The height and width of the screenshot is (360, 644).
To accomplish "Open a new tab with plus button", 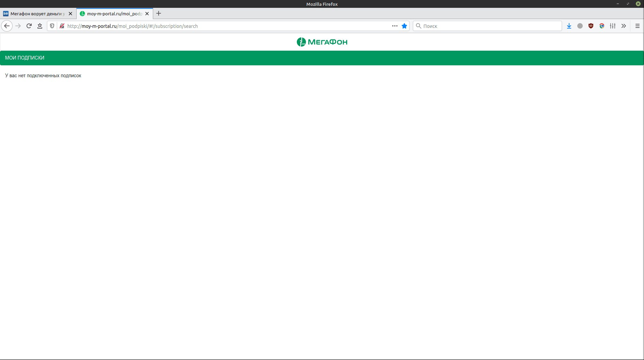I will pyautogui.click(x=159, y=14).
